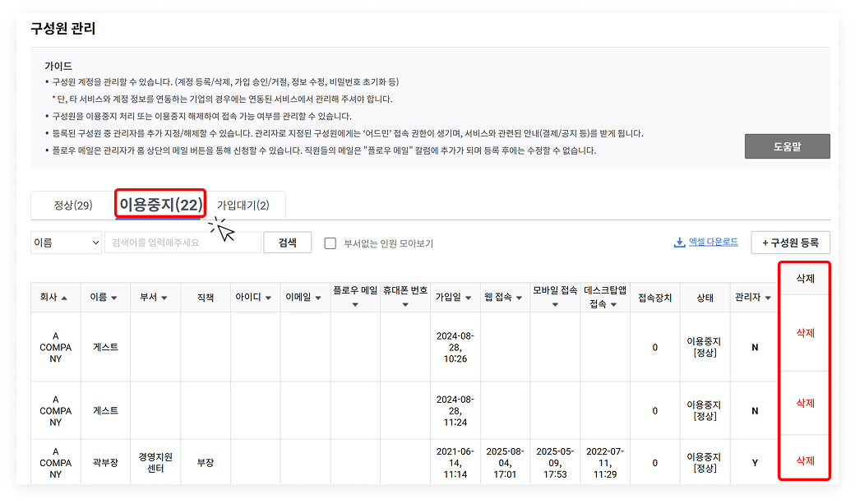Click the 도움말 button
The height and width of the screenshot is (504, 855).
click(787, 146)
